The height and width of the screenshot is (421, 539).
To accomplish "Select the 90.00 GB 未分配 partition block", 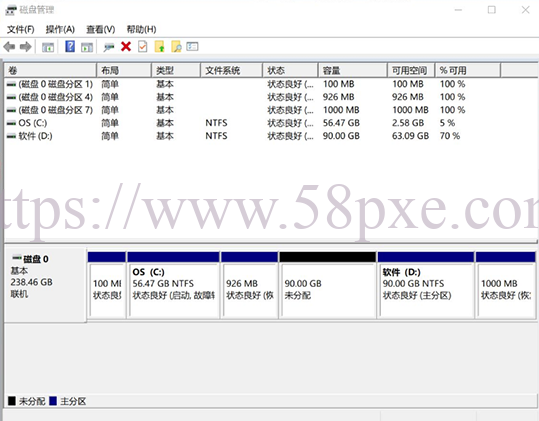I will click(x=328, y=285).
